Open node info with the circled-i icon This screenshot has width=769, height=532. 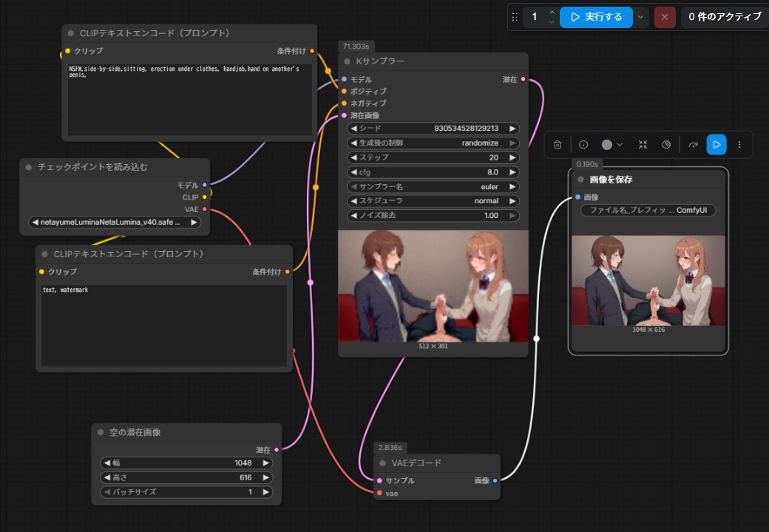pyautogui.click(x=583, y=145)
